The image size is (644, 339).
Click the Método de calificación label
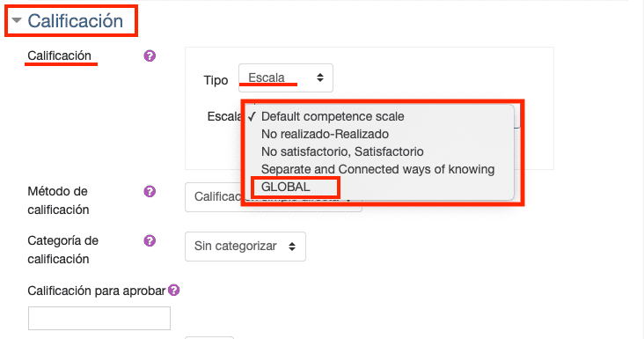(58, 201)
